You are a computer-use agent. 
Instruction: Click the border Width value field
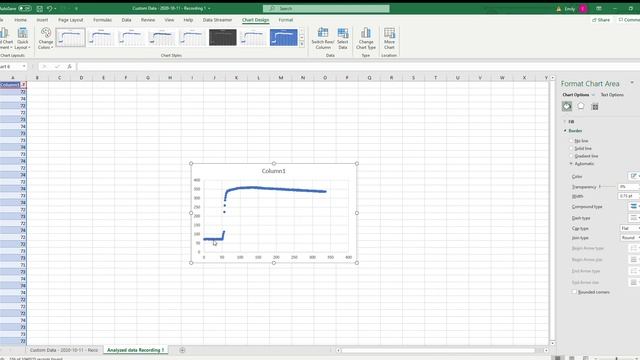pos(629,196)
